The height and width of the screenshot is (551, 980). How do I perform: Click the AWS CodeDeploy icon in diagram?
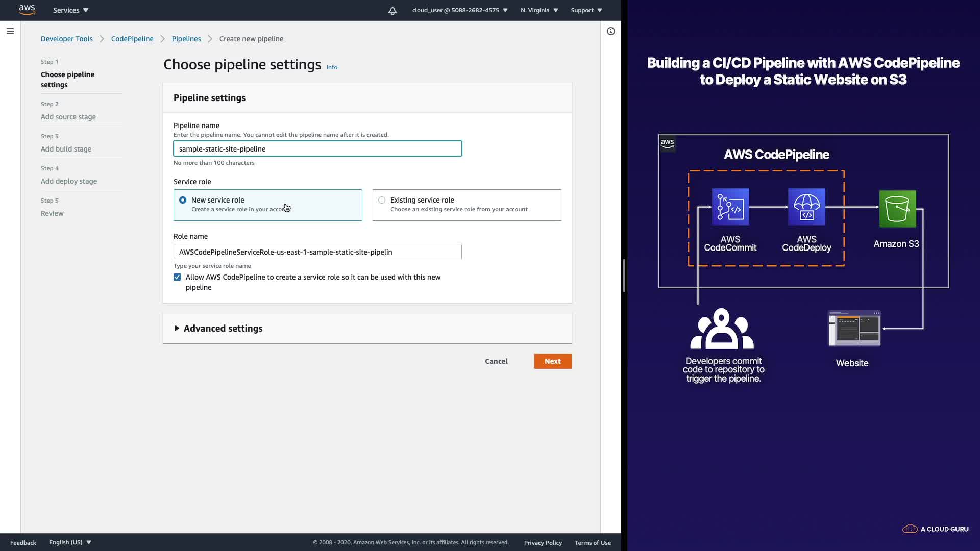pos(806,207)
